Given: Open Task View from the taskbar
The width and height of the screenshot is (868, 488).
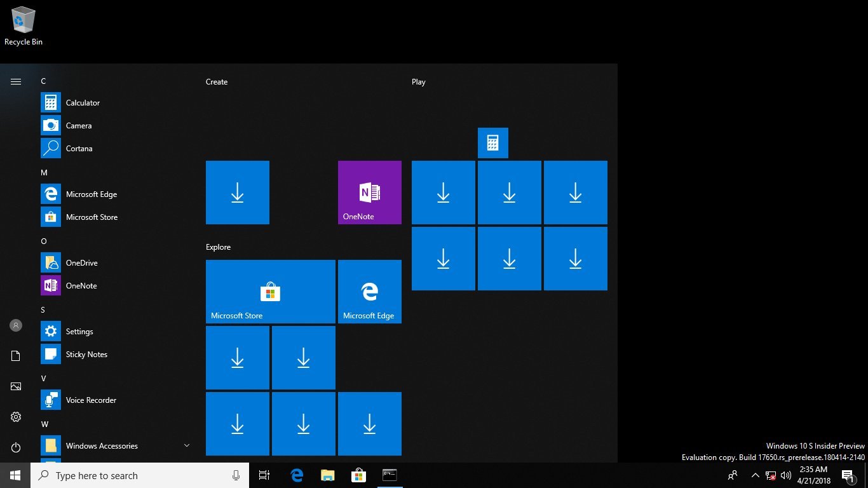Looking at the screenshot, I should [264, 475].
